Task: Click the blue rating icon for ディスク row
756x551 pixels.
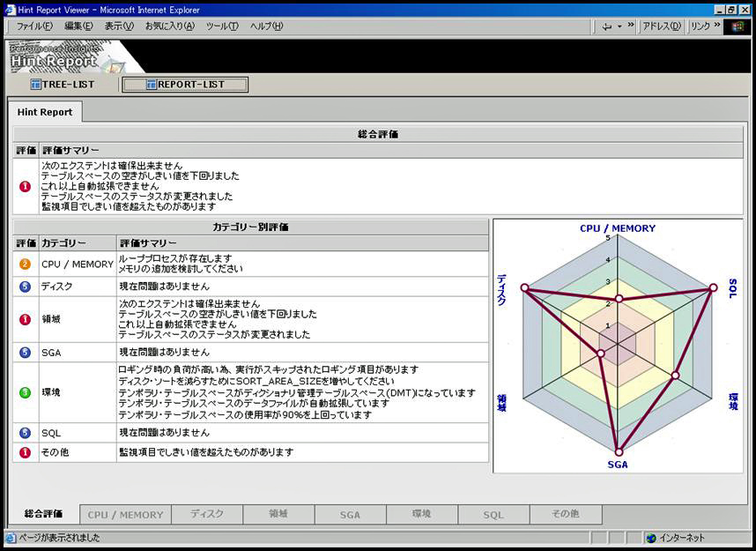Action: [x=26, y=287]
